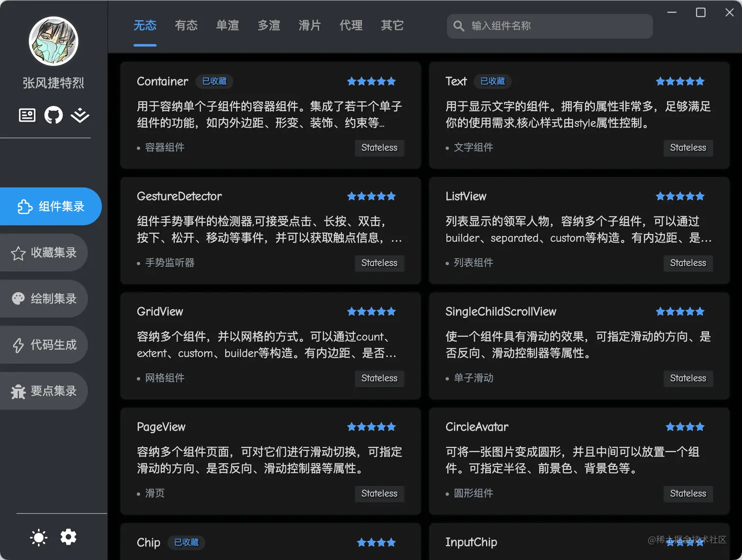Screen dimensions: 742x560
Task: Click the search magnifier icon
Action: coord(459,26)
